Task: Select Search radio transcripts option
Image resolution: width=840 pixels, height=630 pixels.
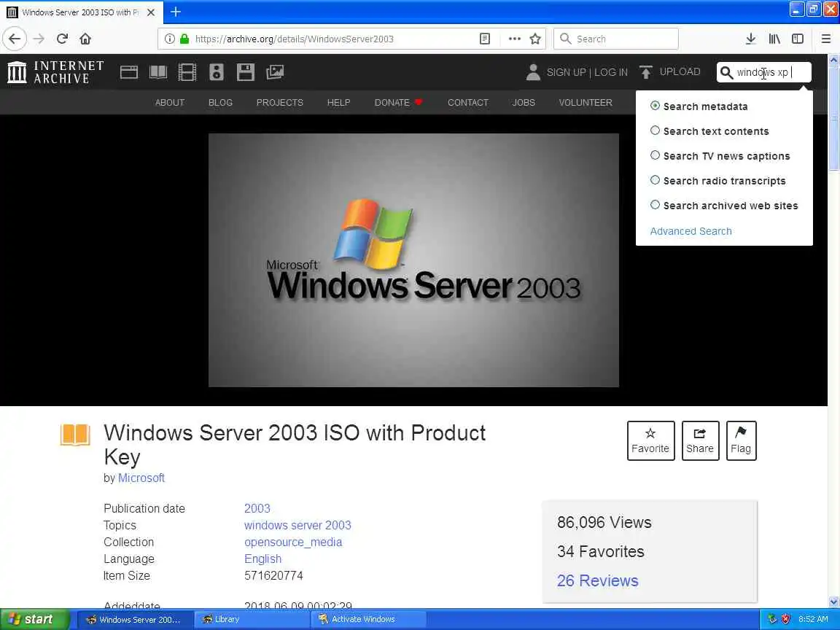Action: click(718, 181)
